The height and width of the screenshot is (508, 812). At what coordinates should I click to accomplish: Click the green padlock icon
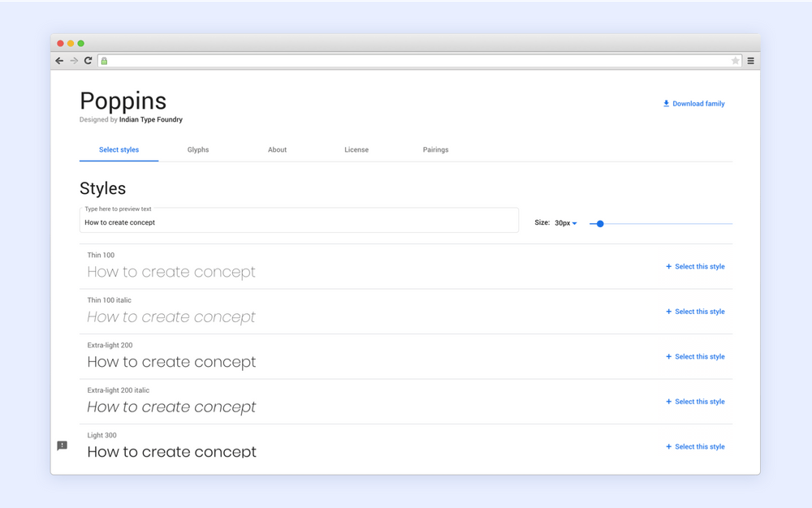(x=104, y=61)
